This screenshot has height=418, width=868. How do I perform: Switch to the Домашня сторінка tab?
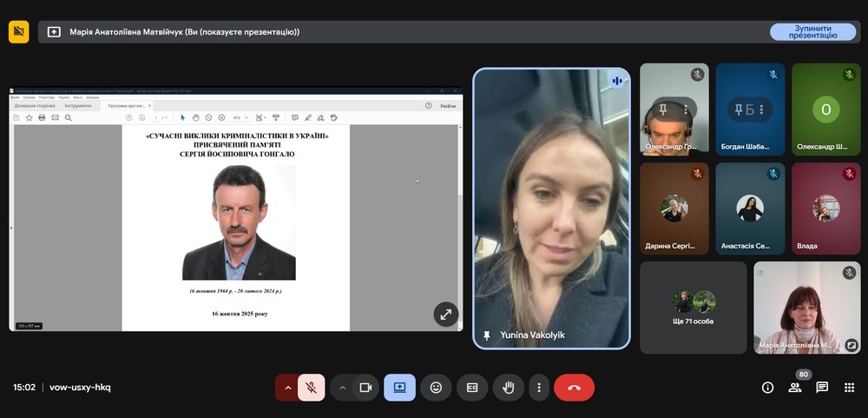point(33,105)
